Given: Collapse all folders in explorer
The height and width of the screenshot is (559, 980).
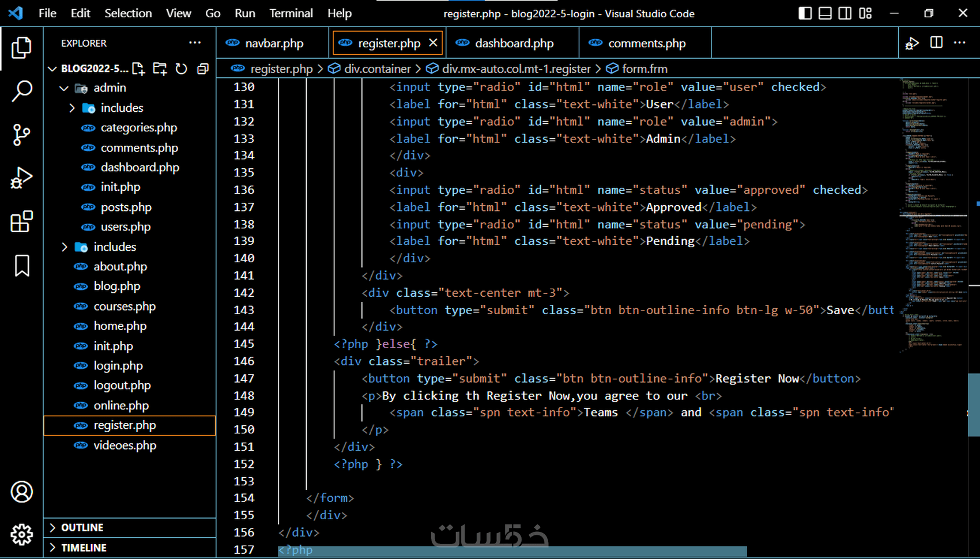Looking at the screenshot, I should coord(203,69).
